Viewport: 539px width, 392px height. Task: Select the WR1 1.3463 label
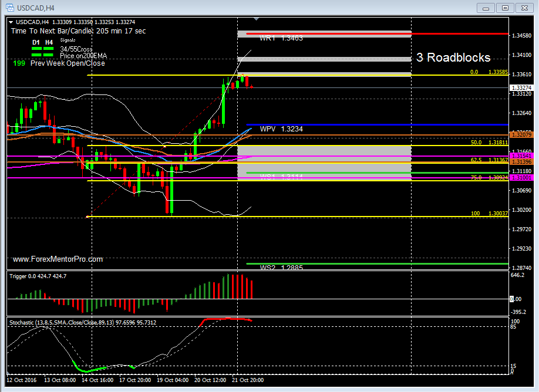pos(281,38)
